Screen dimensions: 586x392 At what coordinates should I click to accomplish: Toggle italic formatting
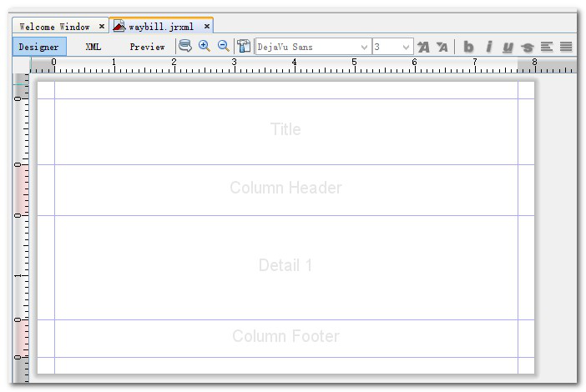click(x=488, y=48)
